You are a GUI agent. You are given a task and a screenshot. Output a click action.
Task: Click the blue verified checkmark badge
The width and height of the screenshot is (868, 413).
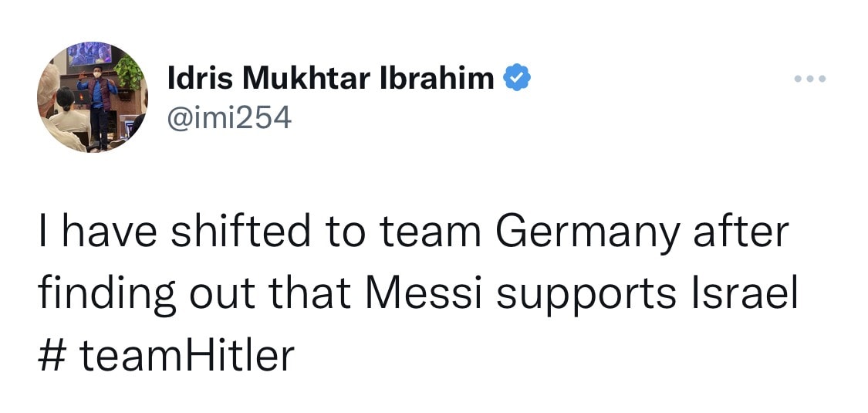pos(516,77)
